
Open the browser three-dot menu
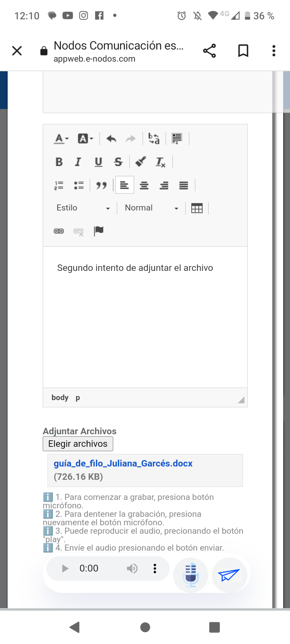pyautogui.click(x=274, y=51)
